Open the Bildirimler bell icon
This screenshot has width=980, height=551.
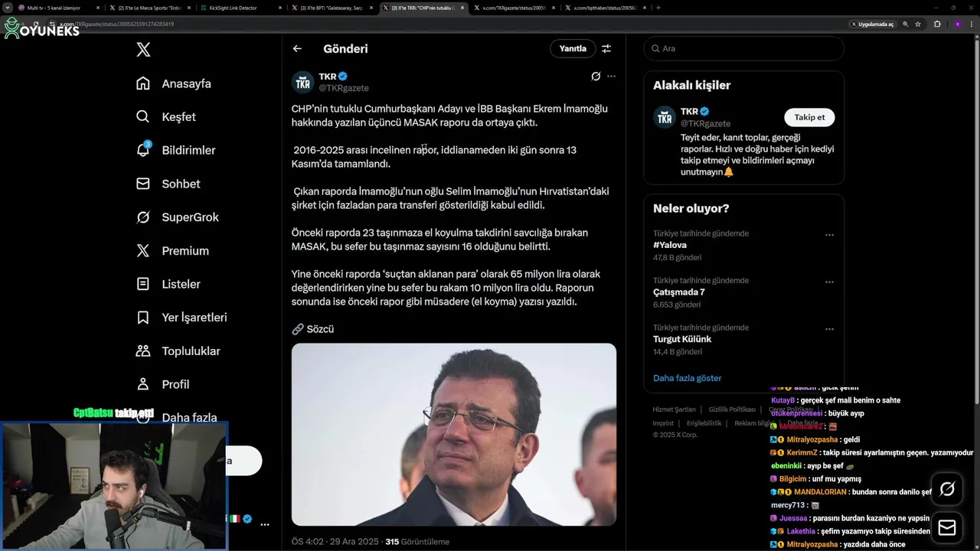coord(143,150)
